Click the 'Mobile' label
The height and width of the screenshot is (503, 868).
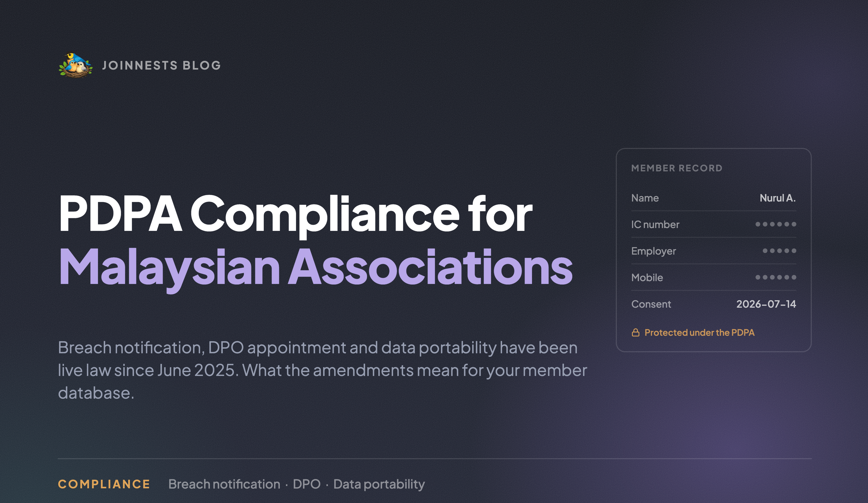point(647,278)
